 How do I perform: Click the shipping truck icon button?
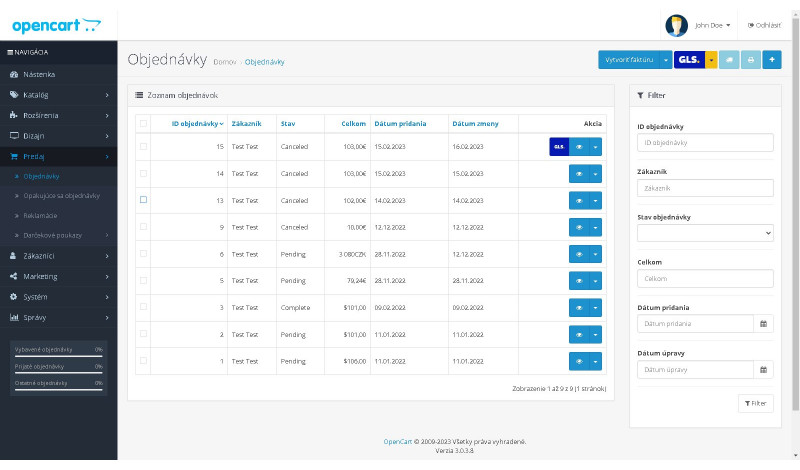pos(729,60)
